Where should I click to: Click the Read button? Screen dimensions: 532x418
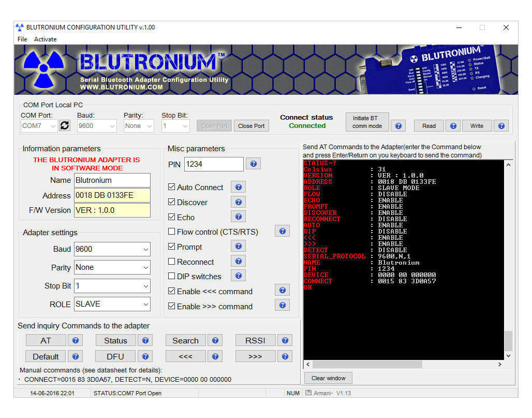pyautogui.click(x=429, y=126)
